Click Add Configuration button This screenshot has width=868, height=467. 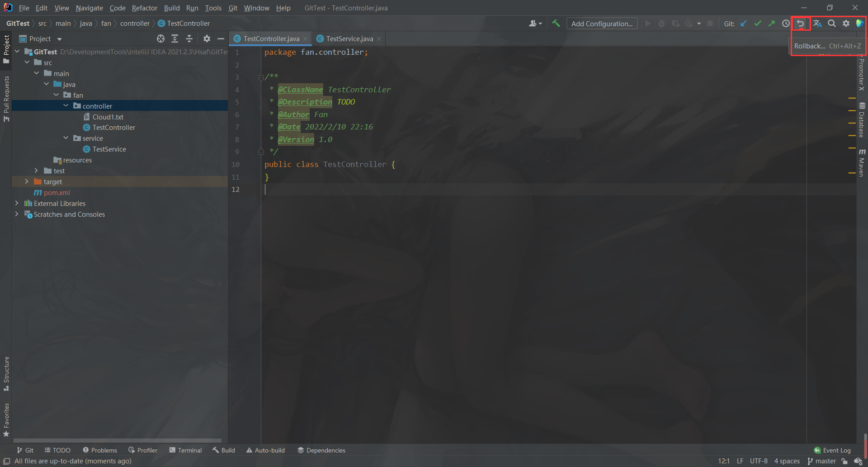(602, 24)
